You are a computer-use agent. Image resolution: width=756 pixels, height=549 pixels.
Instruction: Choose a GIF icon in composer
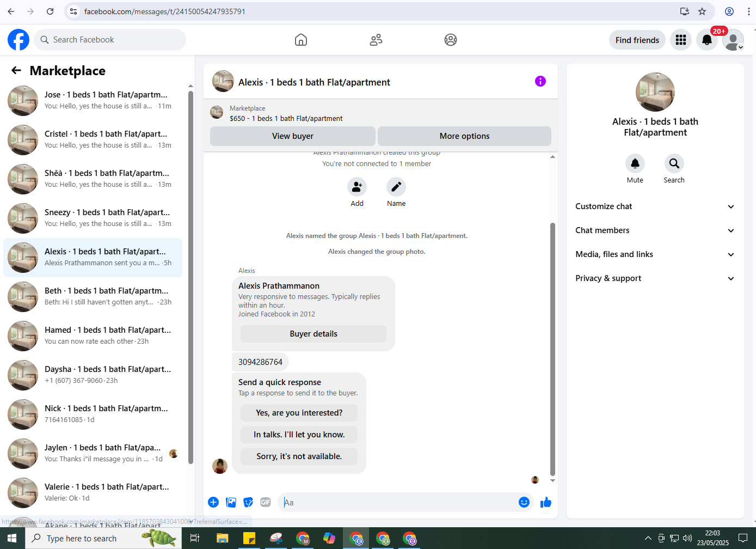click(266, 502)
